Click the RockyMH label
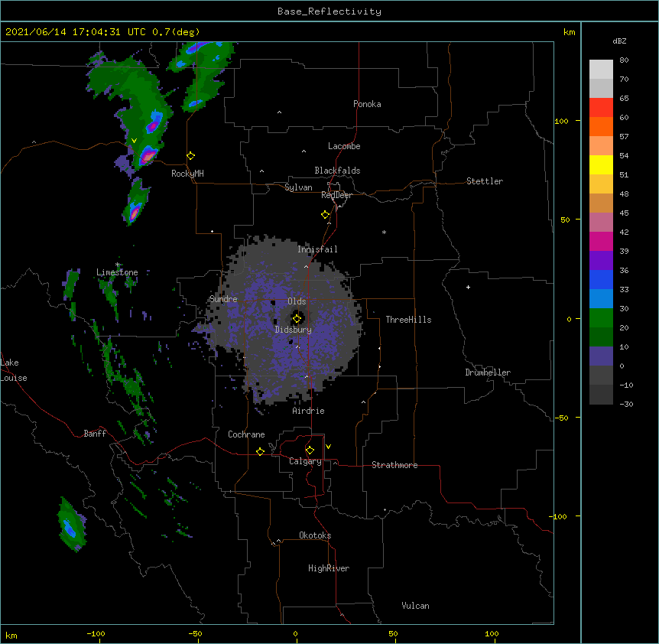The height and width of the screenshot is (644, 659). 187,174
